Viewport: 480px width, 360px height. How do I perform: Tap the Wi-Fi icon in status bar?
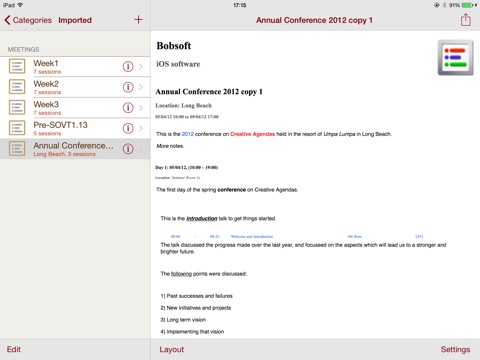(x=20, y=5)
